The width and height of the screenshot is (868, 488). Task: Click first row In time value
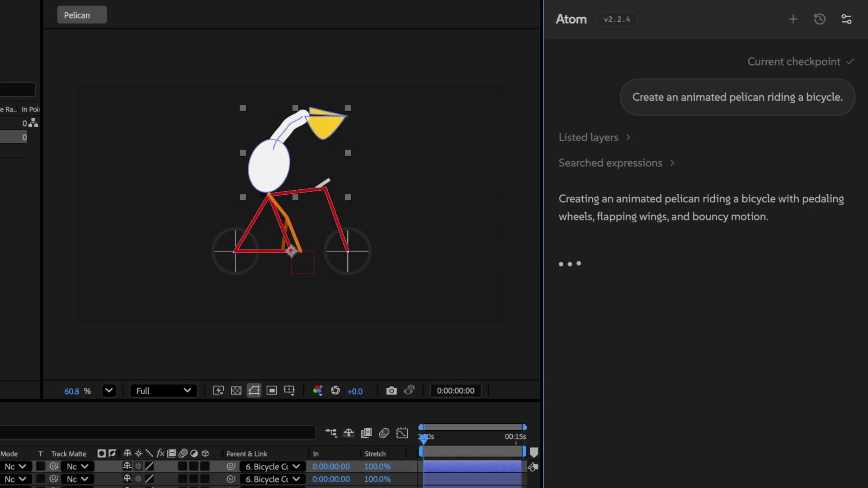coord(331,466)
